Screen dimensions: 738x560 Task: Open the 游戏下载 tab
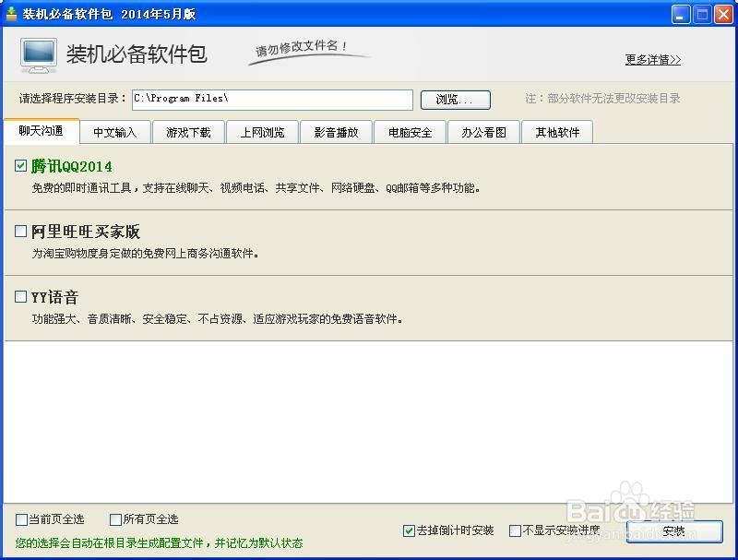click(189, 132)
